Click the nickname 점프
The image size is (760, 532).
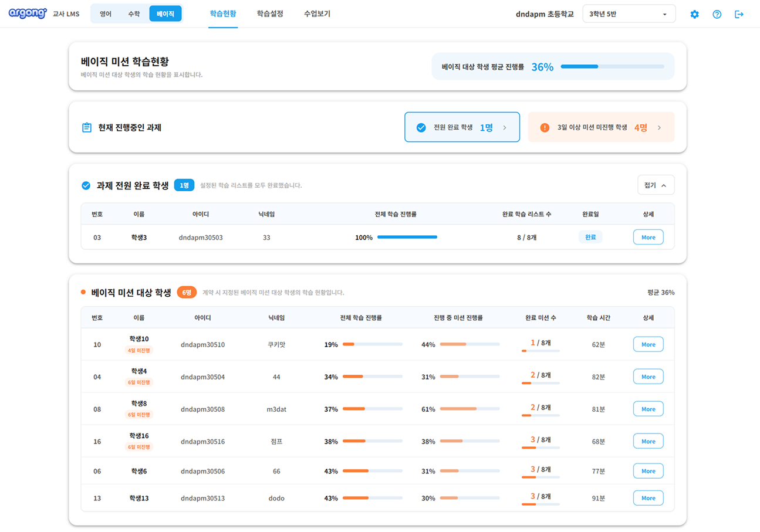pos(276,442)
